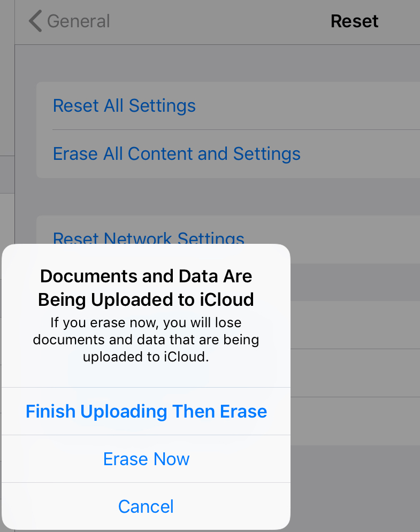The height and width of the screenshot is (532, 420).
Task: Open Reset Network Settings option
Action: 149,237
